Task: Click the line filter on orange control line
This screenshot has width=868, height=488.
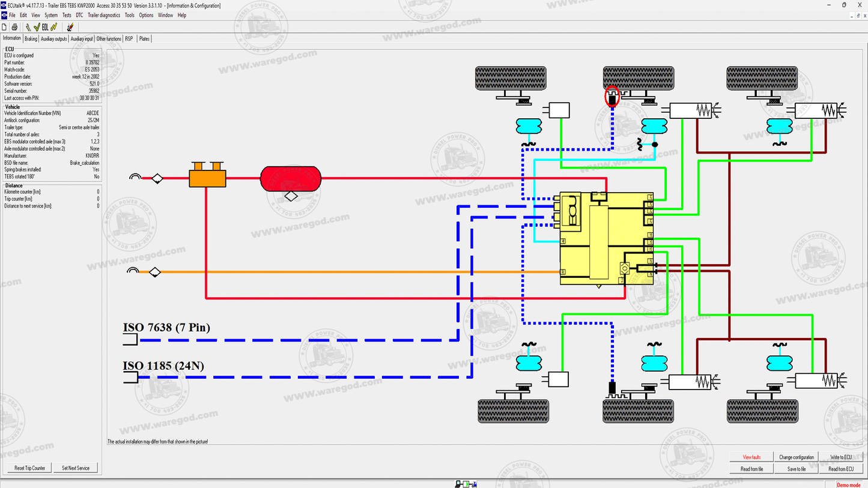Action: [155, 272]
